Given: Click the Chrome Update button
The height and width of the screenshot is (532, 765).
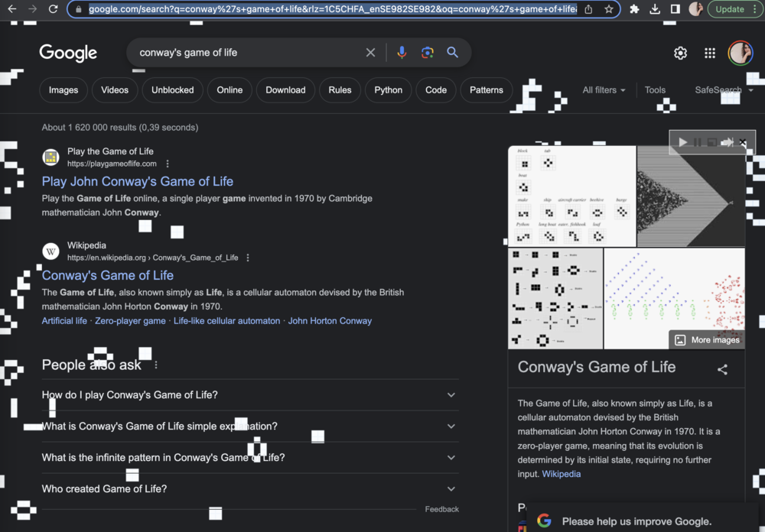Looking at the screenshot, I should click(x=729, y=9).
